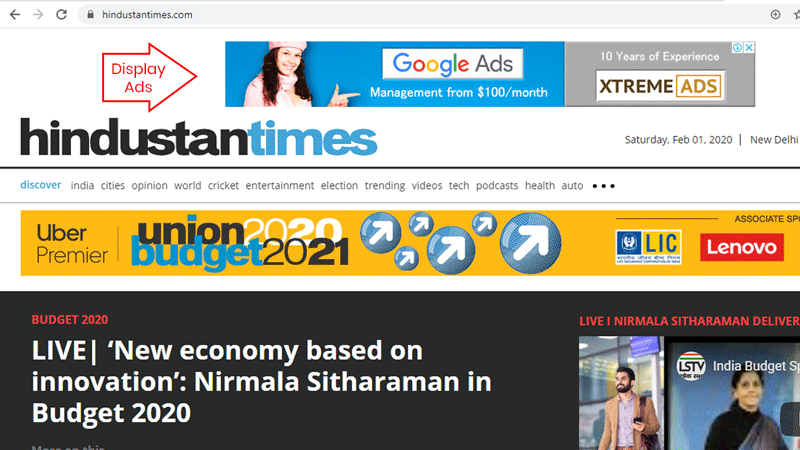Click the Uber Premier sponsor text
Image resolution: width=800 pixels, height=450 pixels.
pyautogui.click(x=72, y=244)
